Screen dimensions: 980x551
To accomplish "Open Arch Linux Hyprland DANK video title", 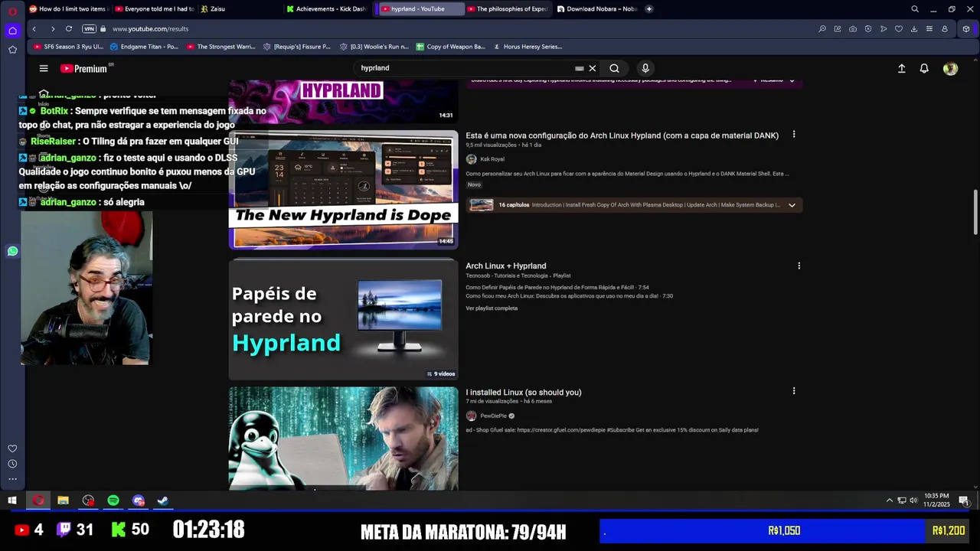I will coord(622,135).
